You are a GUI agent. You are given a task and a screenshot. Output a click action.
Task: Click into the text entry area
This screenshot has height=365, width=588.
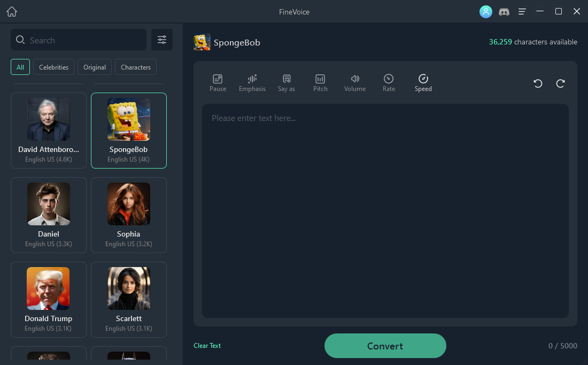385,211
